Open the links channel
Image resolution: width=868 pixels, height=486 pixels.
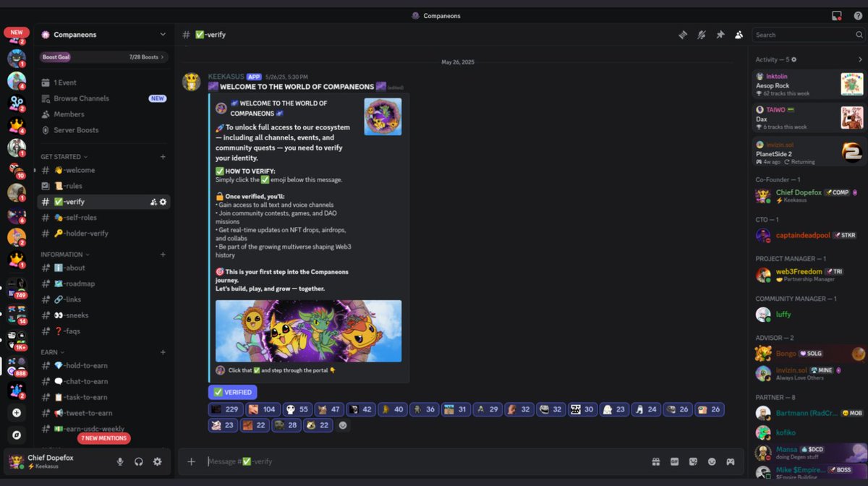103,299
